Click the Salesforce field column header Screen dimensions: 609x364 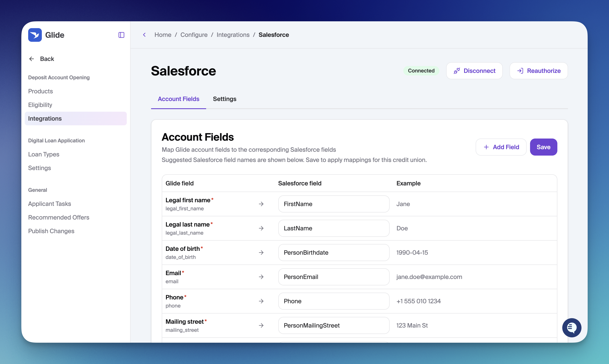coord(300,183)
